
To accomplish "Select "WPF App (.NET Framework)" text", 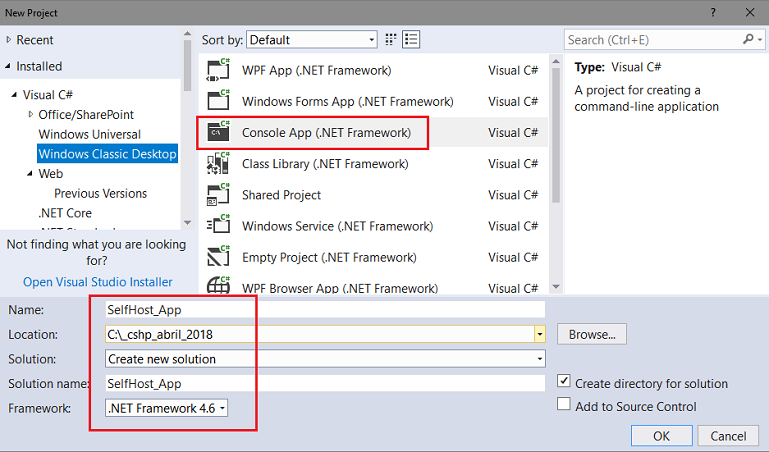I will [x=316, y=70].
